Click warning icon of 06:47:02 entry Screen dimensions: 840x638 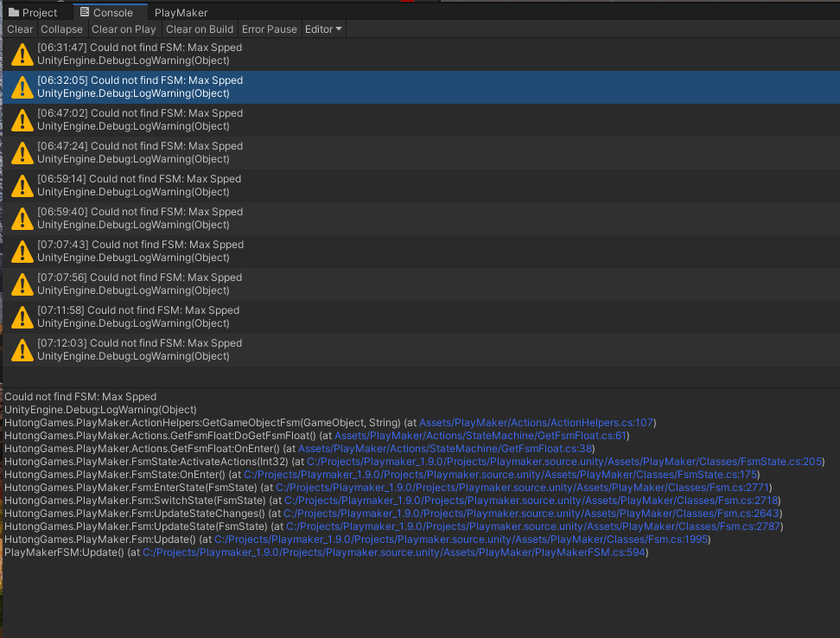tap(22, 120)
